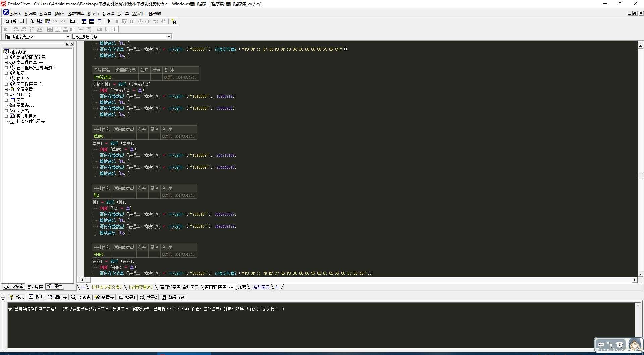
Task: Expand the 模块引用表 tree node
Action: [6, 116]
